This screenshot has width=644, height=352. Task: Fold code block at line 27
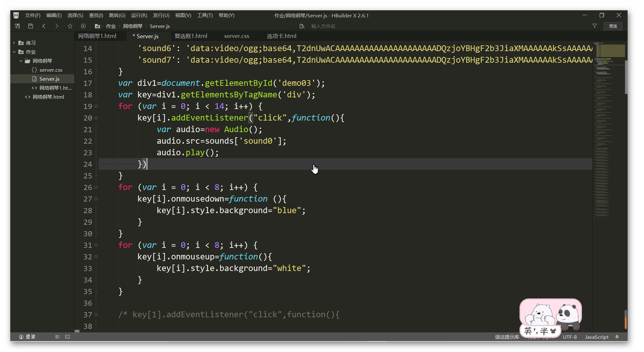96,199
